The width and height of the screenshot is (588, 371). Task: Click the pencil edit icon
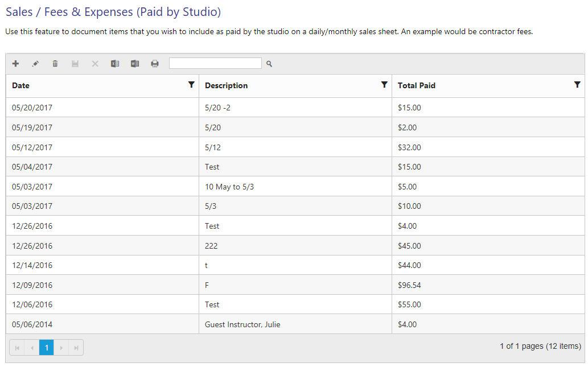[35, 64]
